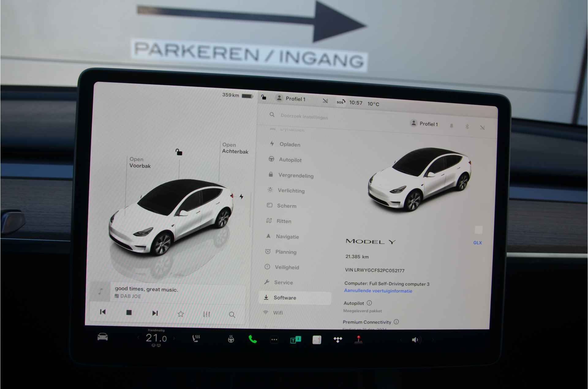Tap the info icon next to Autopilot
This screenshot has height=389, width=588.
point(369,303)
